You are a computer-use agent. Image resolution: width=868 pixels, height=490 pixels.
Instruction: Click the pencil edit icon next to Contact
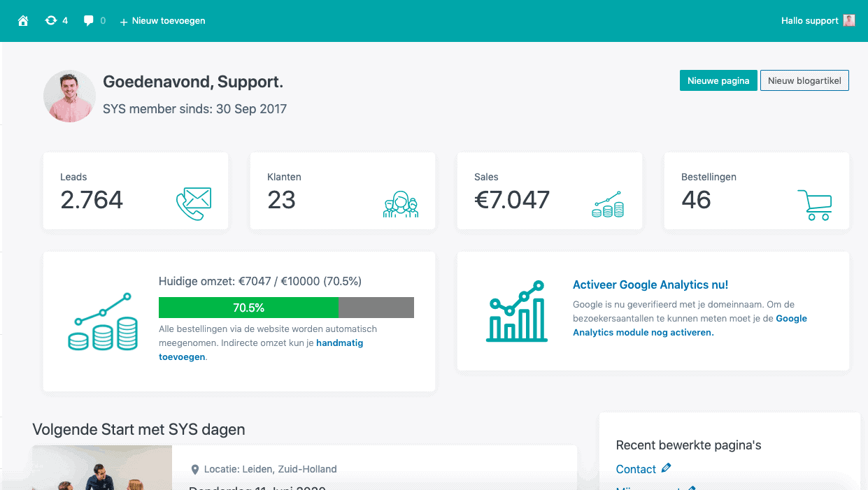pyautogui.click(x=667, y=468)
